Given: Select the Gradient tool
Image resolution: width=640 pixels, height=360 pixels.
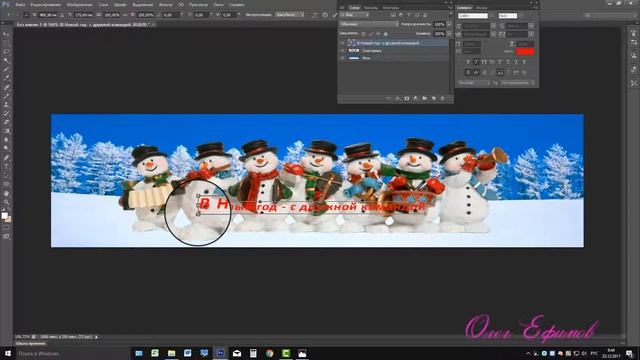Looking at the screenshot, I should (x=6, y=131).
